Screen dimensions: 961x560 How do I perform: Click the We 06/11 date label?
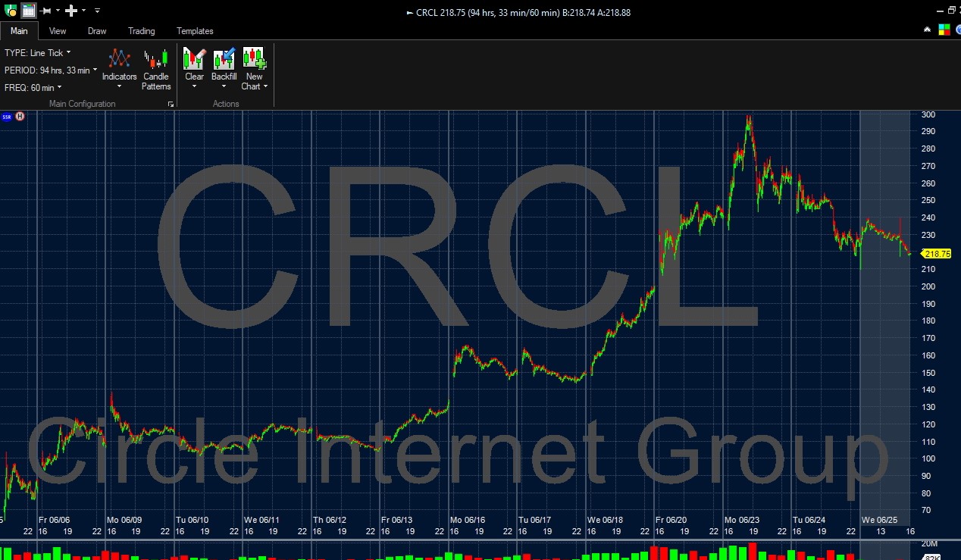261,520
